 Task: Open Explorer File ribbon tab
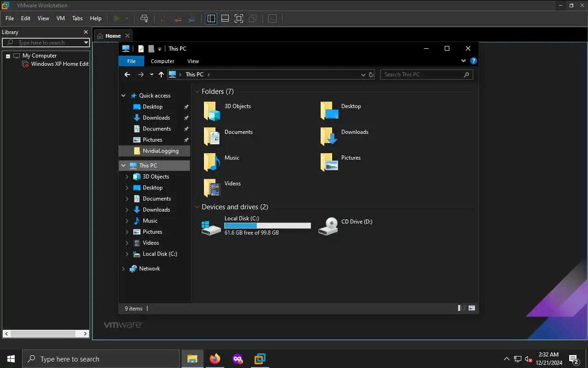(x=131, y=61)
